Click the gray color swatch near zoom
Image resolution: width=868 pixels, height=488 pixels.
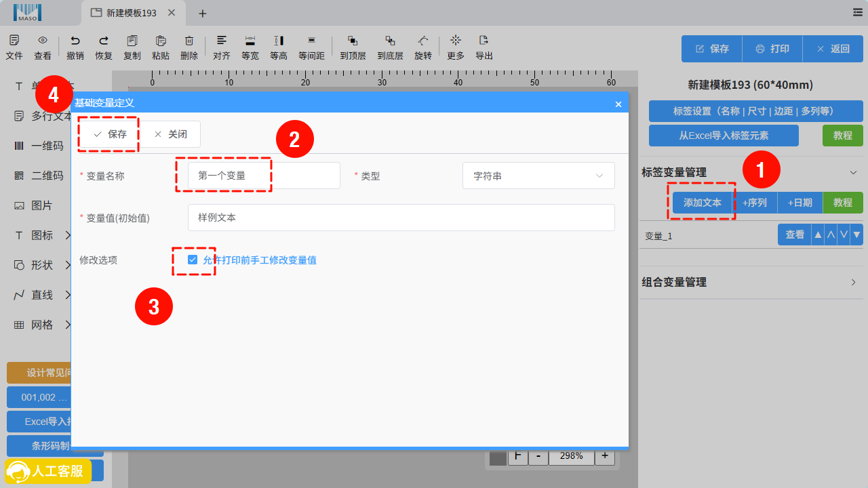coord(498,457)
